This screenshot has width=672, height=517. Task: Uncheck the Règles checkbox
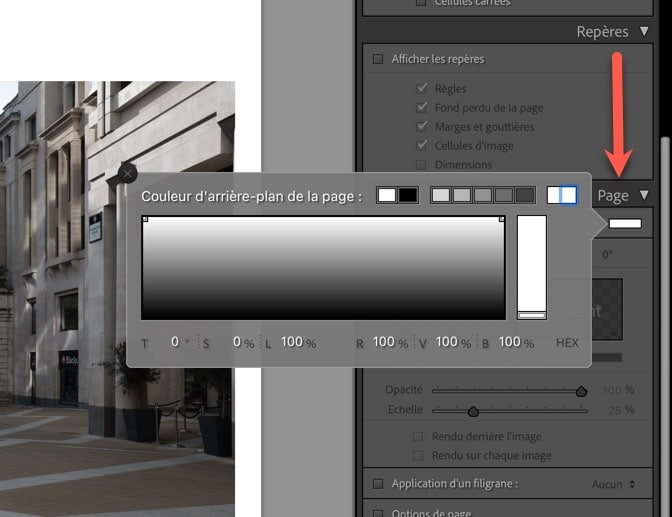pos(421,89)
